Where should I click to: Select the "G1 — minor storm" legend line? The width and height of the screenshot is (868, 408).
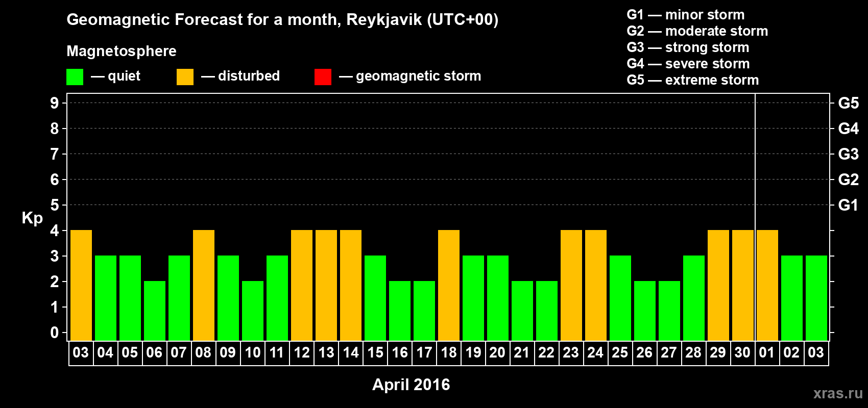[x=686, y=15]
